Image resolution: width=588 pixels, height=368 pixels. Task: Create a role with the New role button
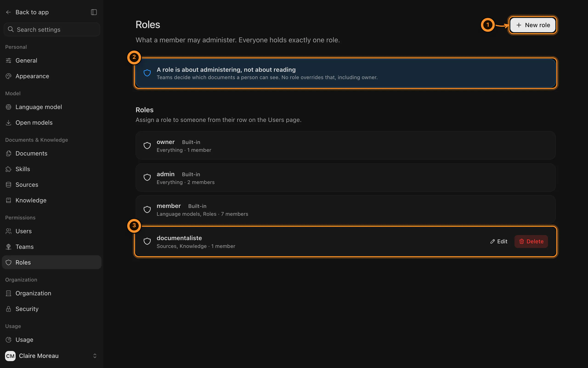click(533, 25)
